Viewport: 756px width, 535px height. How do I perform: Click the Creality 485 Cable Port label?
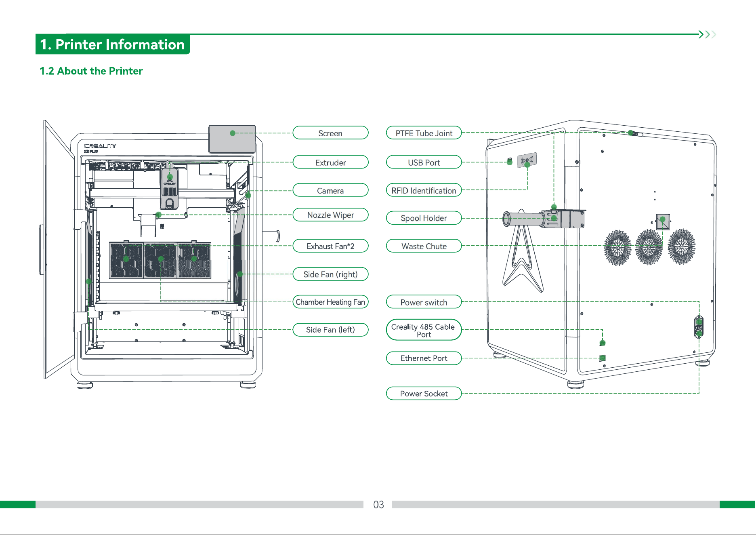(424, 330)
